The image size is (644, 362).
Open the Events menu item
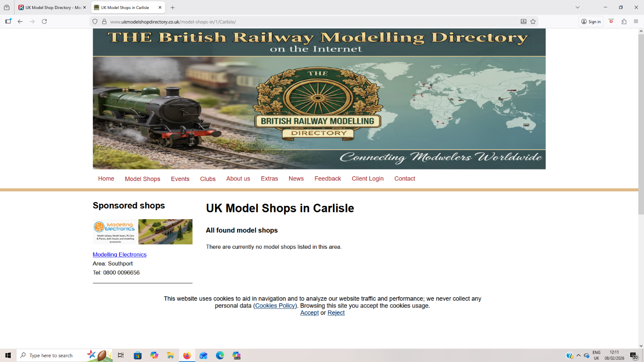point(180,179)
